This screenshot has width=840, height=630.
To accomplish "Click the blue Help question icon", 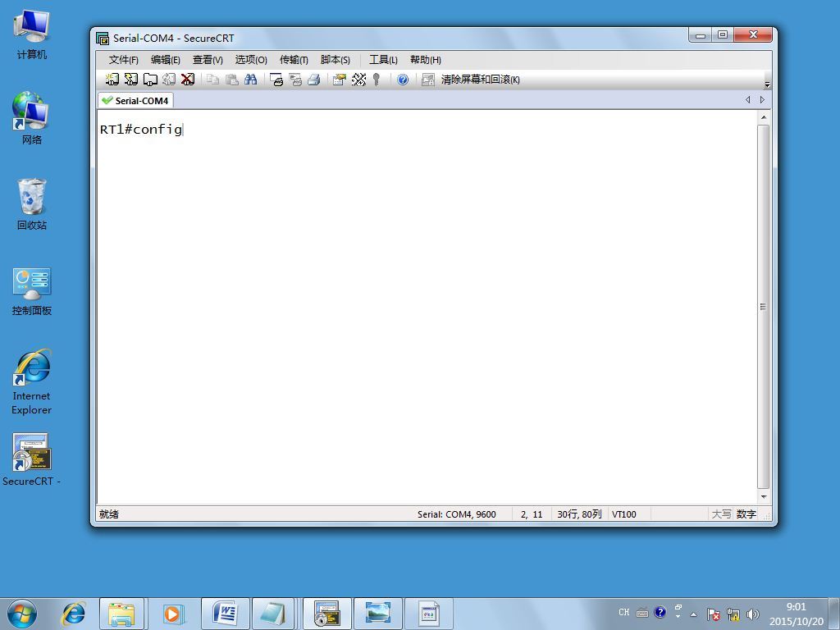I will (403, 80).
